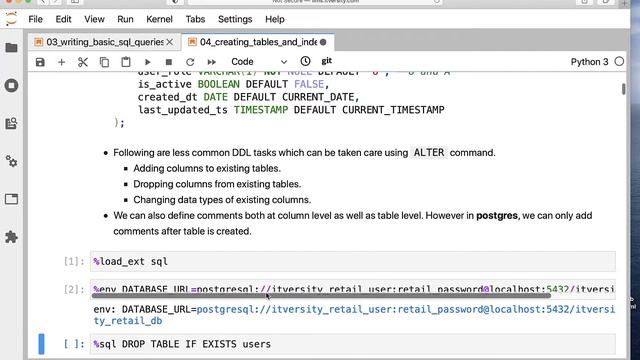The width and height of the screenshot is (640, 360).
Task: Interrupt the kernel stop icon
Action: pyautogui.click(x=169, y=62)
